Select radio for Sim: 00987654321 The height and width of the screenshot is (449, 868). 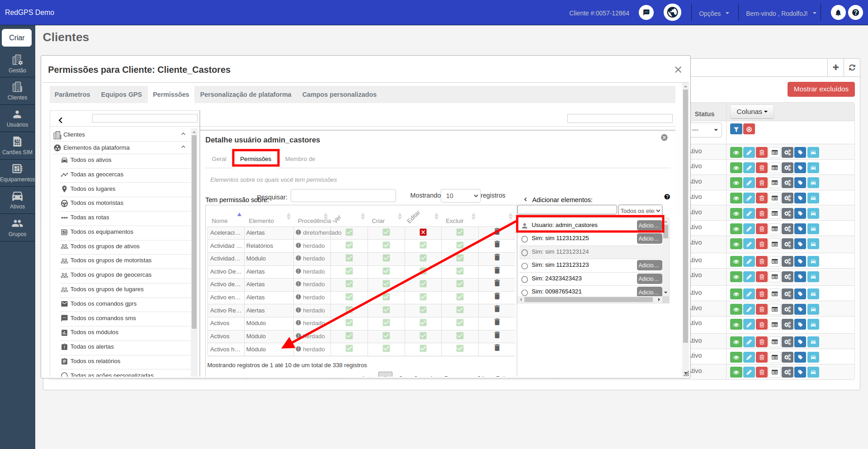(x=524, y=293)
